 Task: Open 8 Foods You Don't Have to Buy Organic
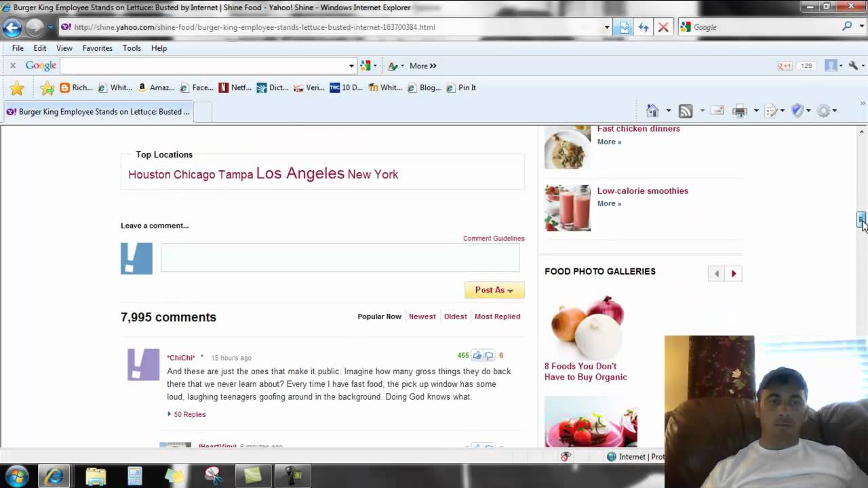point(585,371)
